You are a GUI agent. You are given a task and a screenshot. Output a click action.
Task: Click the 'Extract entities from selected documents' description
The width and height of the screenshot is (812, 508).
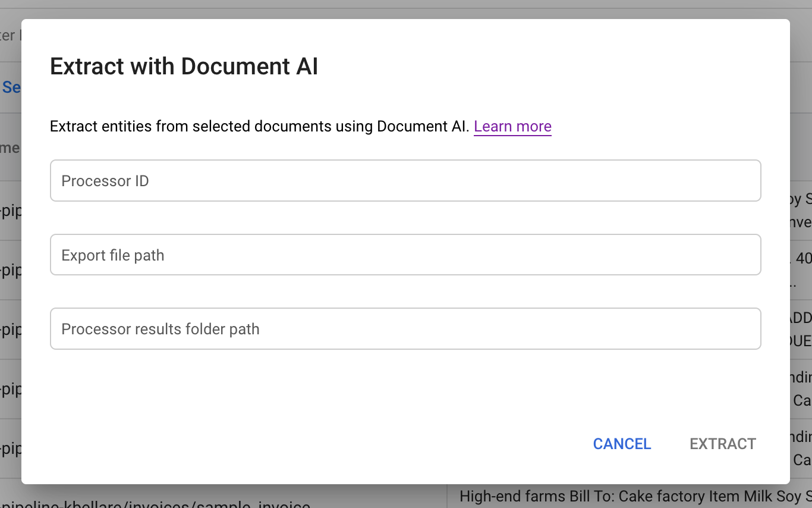point(259,126)
